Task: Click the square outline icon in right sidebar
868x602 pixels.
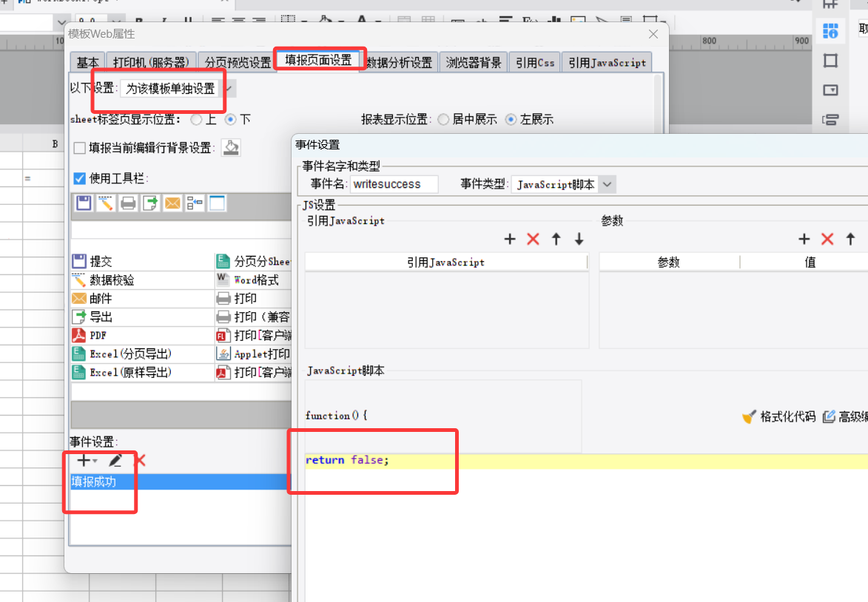Action: click(830, 61)
